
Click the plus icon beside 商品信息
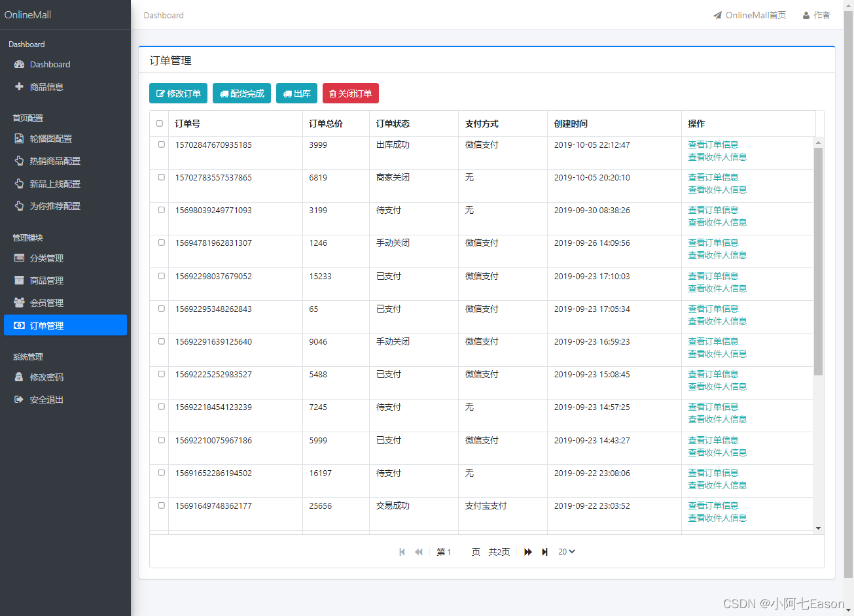19,86
